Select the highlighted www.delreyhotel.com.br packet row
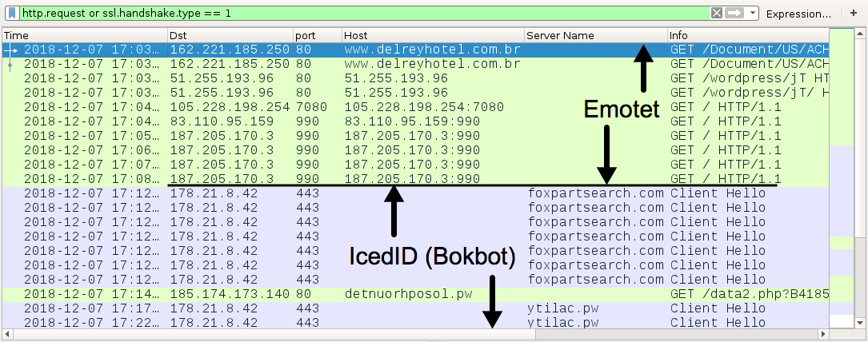Screen dimensions: 868x342 [416, 50]
